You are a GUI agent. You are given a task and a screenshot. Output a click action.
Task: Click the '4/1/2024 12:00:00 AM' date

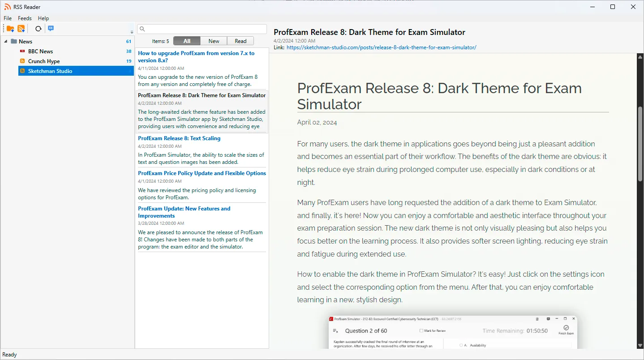159,181
